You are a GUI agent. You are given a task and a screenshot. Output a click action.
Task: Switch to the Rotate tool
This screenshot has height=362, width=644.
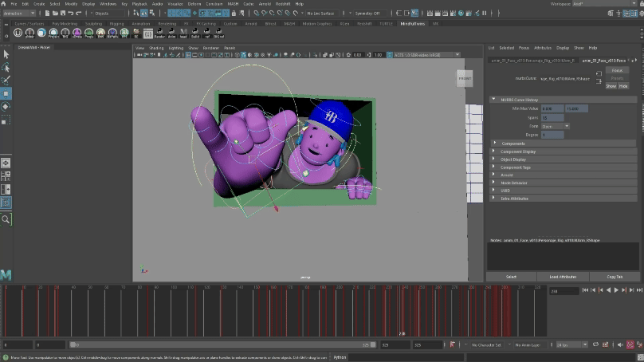click(6, 107)
